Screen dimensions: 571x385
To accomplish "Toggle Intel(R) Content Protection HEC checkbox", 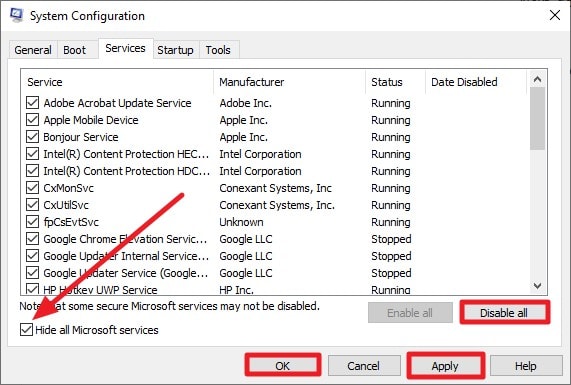I will [32, 154].
